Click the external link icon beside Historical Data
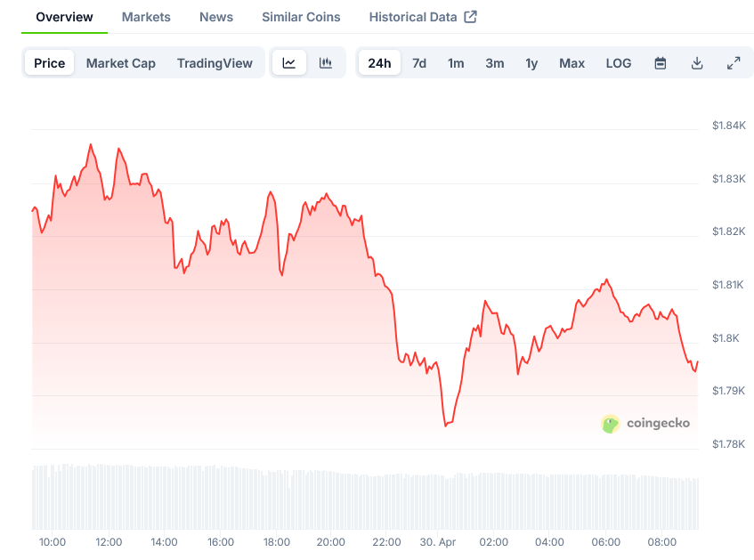 click(x=471, y=17)
